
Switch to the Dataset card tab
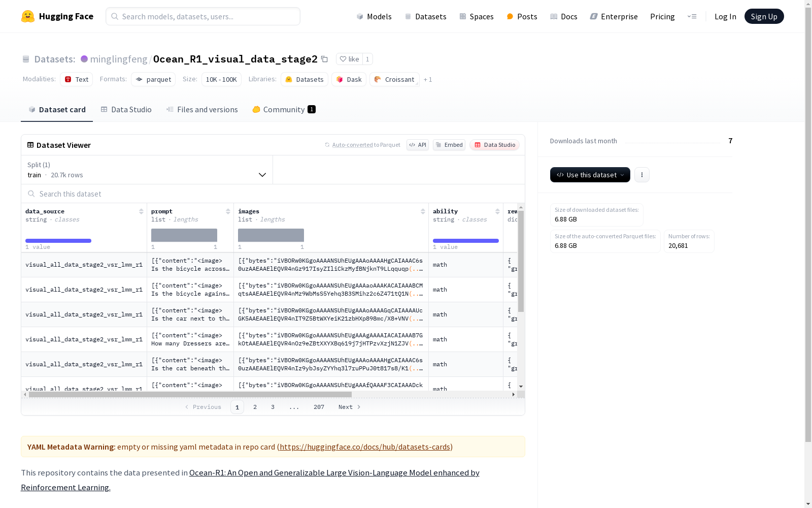click(57, 109)
